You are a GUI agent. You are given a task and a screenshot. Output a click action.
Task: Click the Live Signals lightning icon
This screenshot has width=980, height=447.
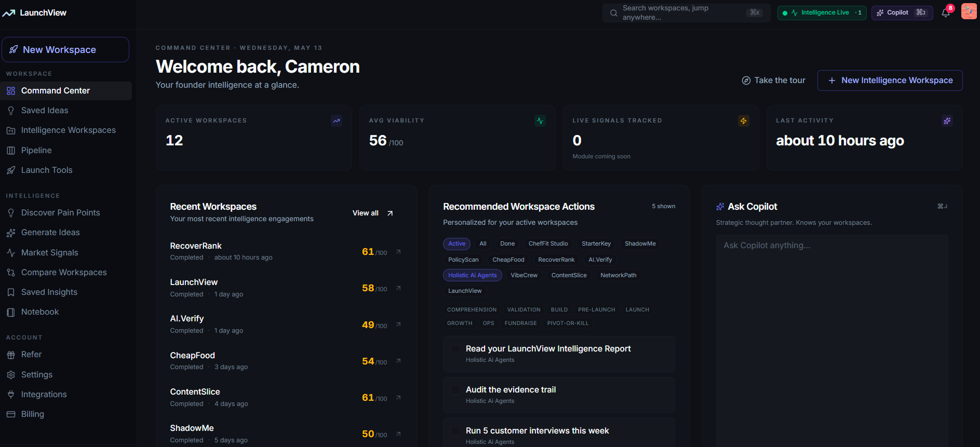(744, 121)
